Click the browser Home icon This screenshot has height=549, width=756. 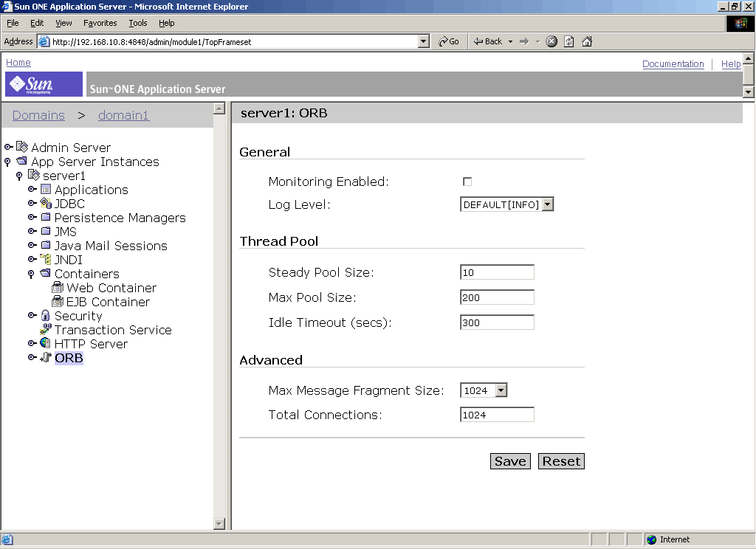click(x=587, y=41)
